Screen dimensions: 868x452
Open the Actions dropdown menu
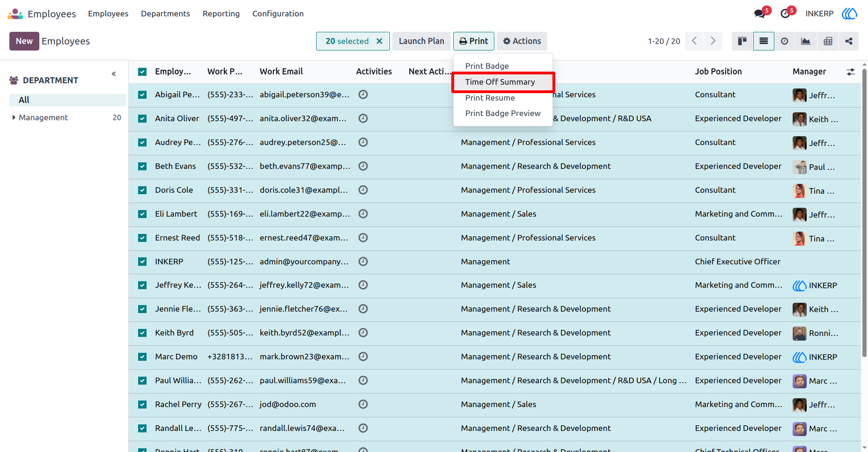(x=522, y=41)
